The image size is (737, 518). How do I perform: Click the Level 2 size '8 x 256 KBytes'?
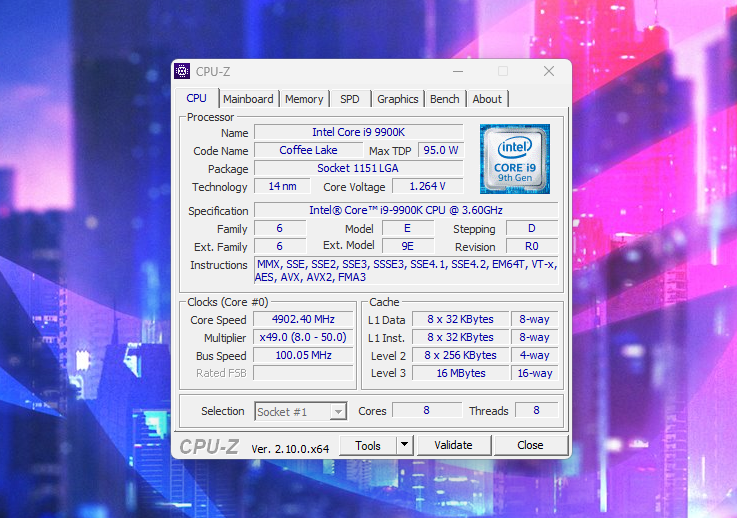pyautogui.click(x=461, y=355)
